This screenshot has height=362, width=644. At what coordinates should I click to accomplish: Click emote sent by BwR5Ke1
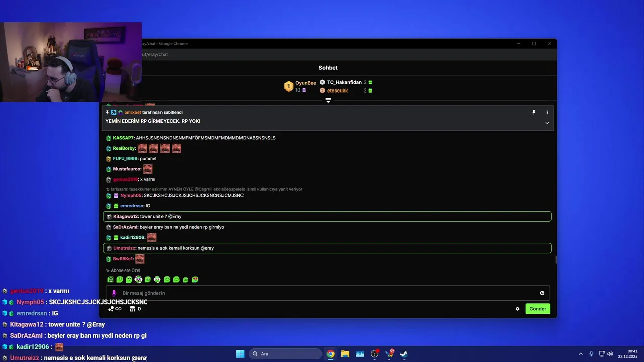[x=140, y=259]
